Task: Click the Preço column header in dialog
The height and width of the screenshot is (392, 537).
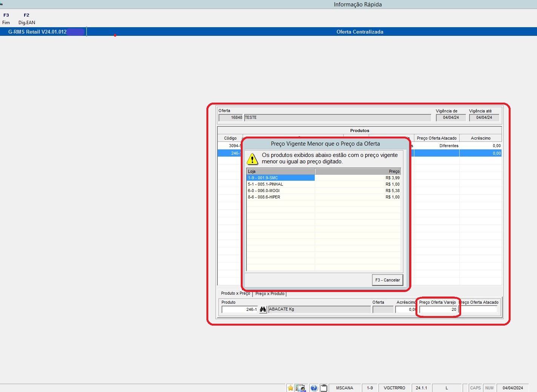Action: [358, 171]
